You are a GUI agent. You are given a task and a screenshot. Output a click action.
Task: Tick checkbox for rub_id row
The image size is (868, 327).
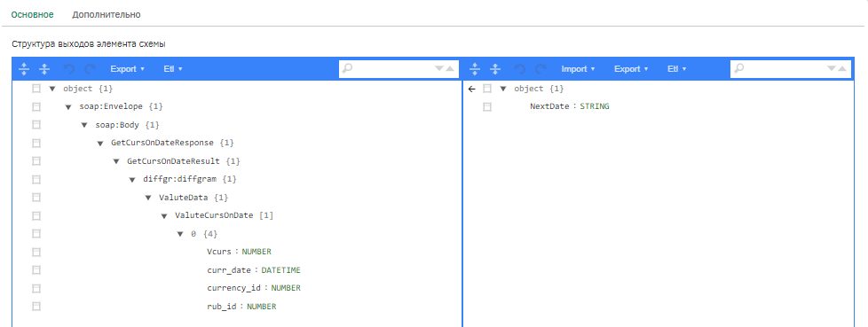click(x=36, y=307)
